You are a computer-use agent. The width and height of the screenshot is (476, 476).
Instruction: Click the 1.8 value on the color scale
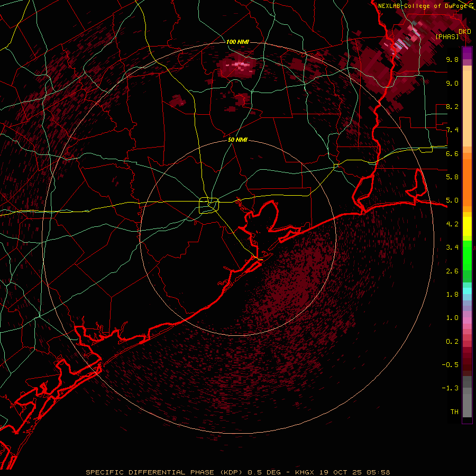[x=452, y=295]
